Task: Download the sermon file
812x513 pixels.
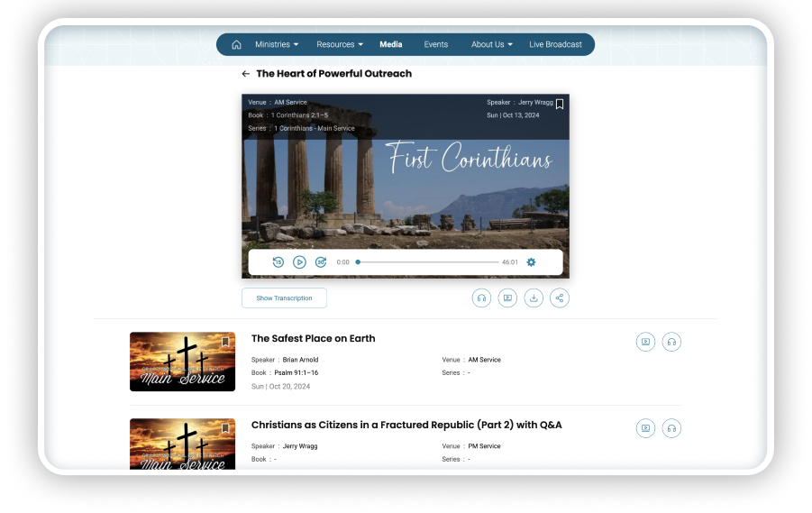Action: pyautogui.click(x=534, y=298)
